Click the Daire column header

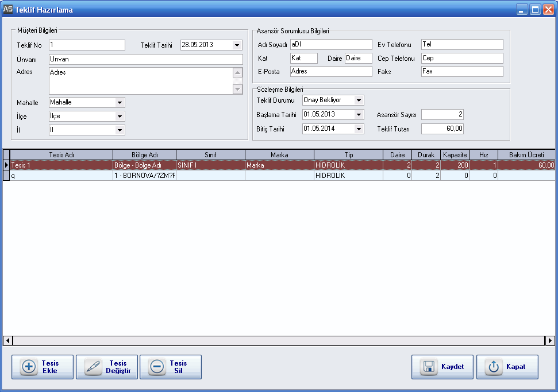(x=397, y=155)
